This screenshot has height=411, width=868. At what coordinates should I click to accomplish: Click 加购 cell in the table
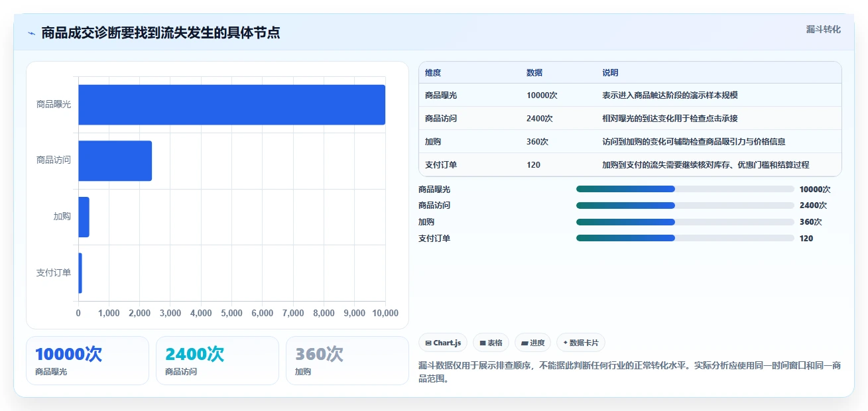point(433,142)
